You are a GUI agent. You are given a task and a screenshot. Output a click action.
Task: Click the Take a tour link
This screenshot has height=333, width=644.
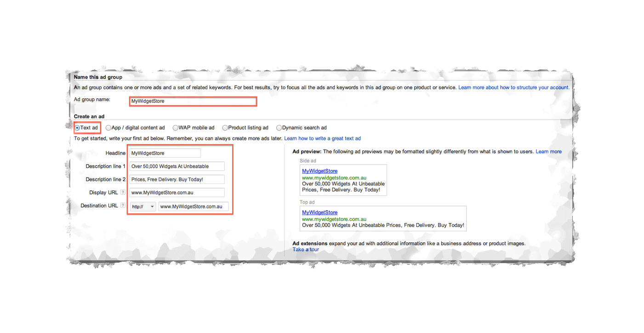coord(306,250)
